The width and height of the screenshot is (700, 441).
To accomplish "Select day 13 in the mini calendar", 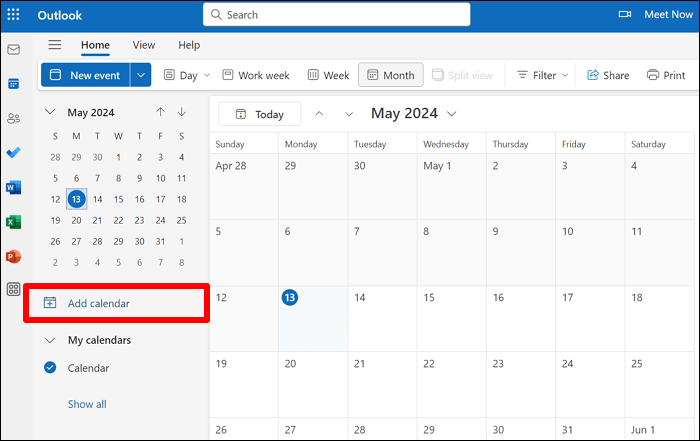I will 76,199.
